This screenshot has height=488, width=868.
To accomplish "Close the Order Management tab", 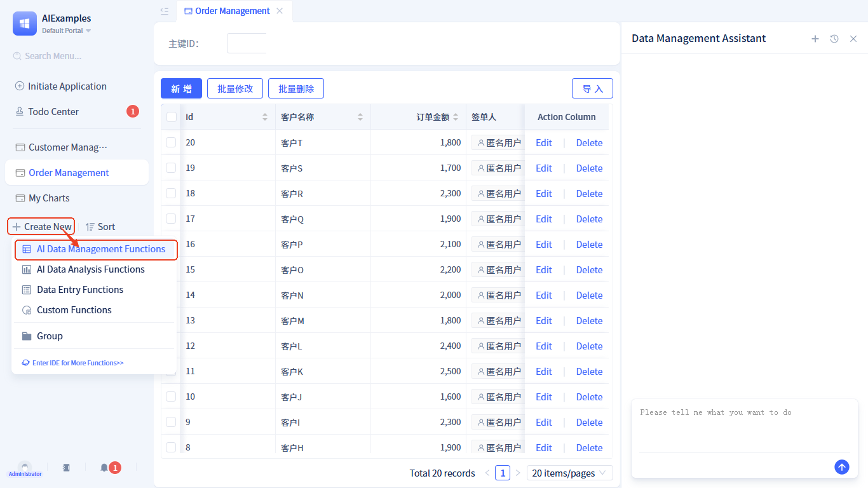I will [x=280, y=11].
